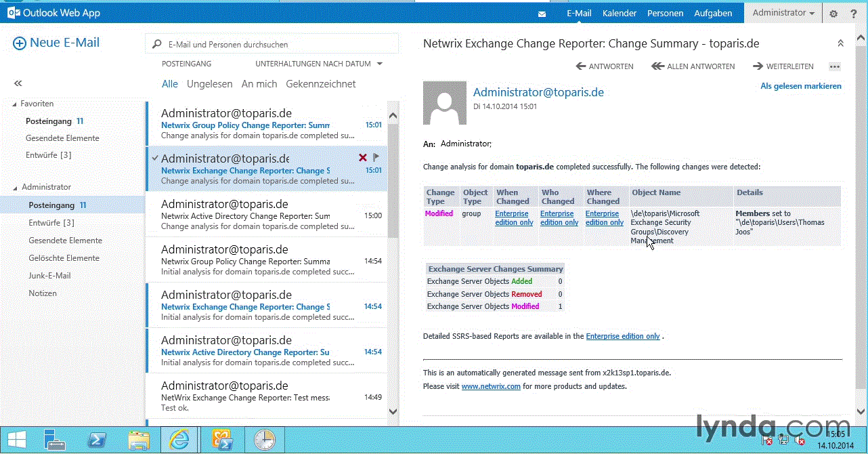The width and height of the screenshot is (868, 454).
Task: Open File Explorer from the taskbar
Action: 139,440
